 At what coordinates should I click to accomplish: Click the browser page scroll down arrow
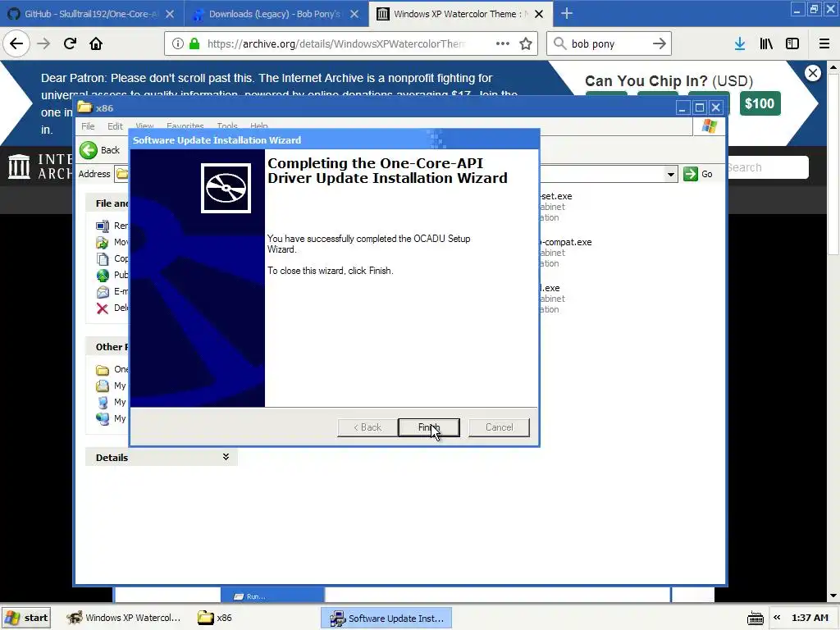point(833,596)
